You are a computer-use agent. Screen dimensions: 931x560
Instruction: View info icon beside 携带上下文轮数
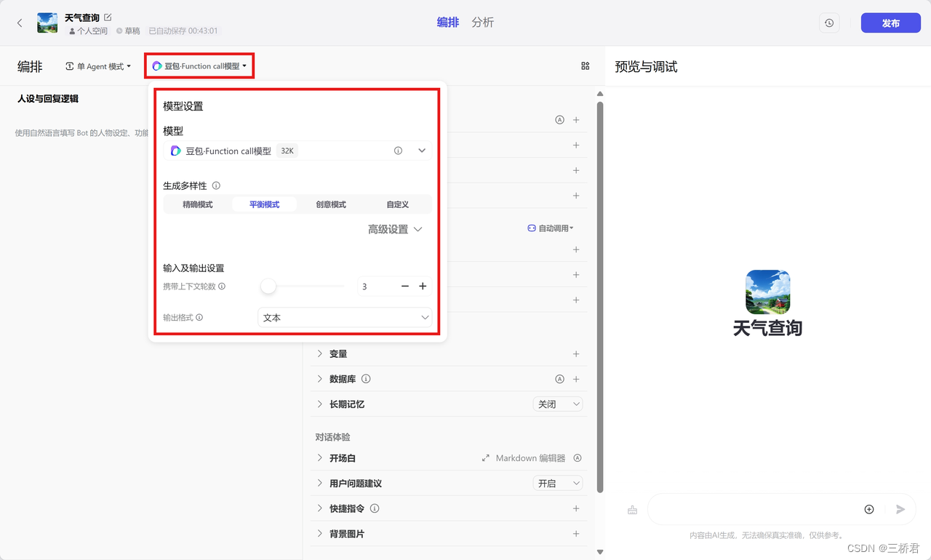coord(222,287)
